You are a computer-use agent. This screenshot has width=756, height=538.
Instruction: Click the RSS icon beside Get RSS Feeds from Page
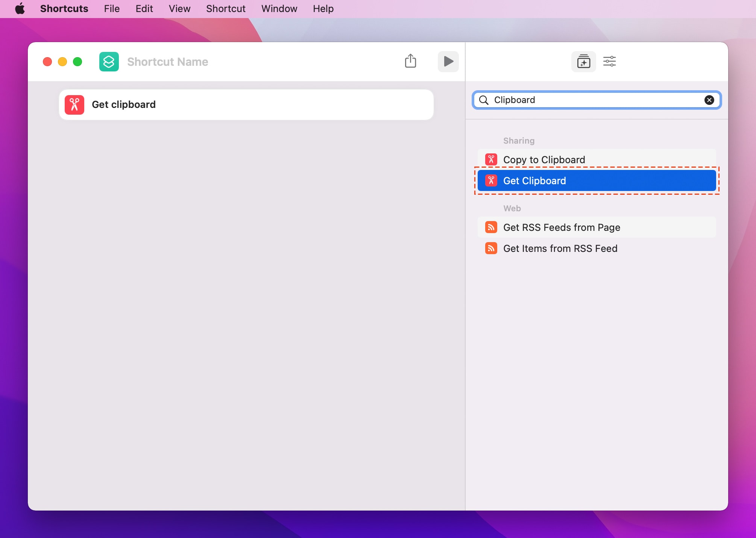pos(491,227)
